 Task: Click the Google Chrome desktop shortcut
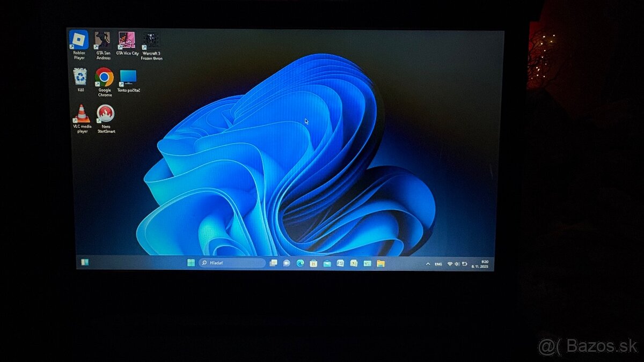105,78
